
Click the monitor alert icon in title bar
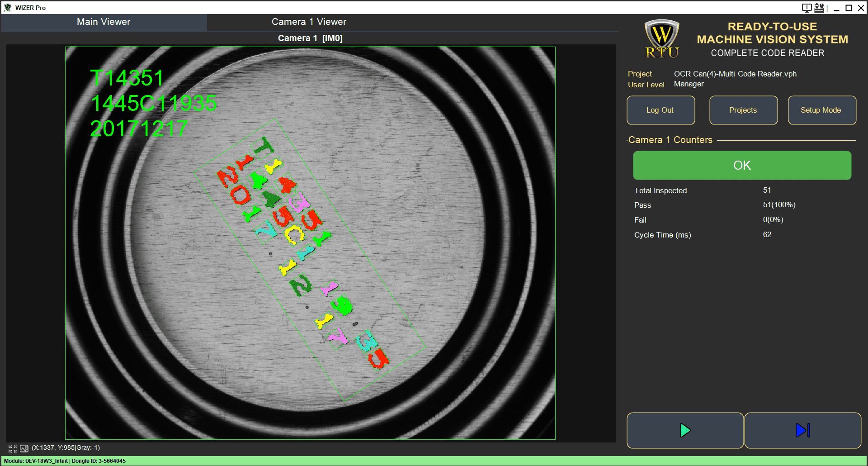(x=807, y=8)
